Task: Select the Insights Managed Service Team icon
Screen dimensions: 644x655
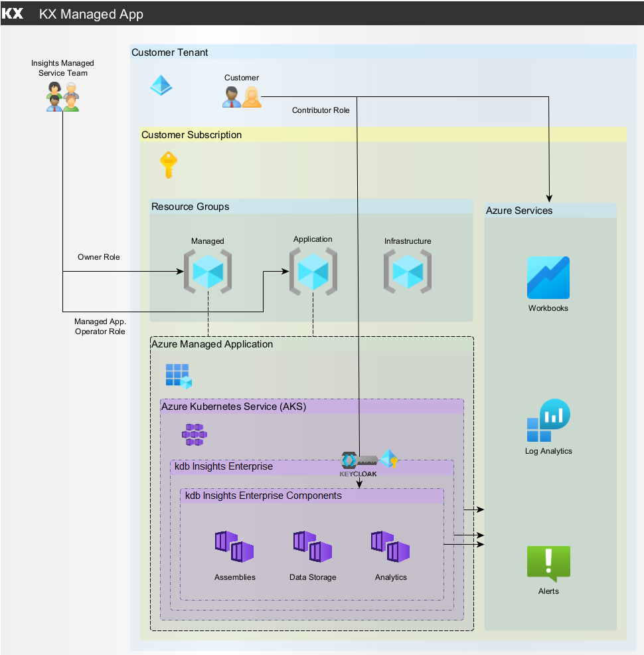Action: (x=62, y=96)
